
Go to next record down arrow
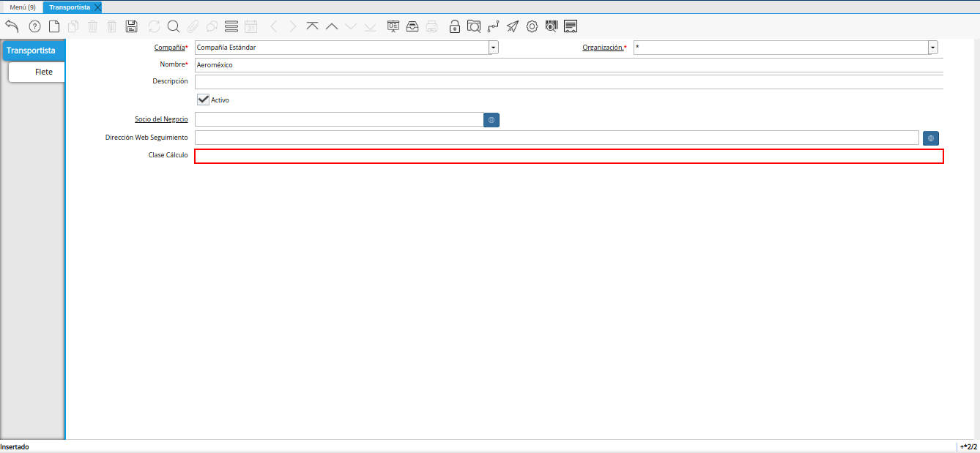(351, 26)
